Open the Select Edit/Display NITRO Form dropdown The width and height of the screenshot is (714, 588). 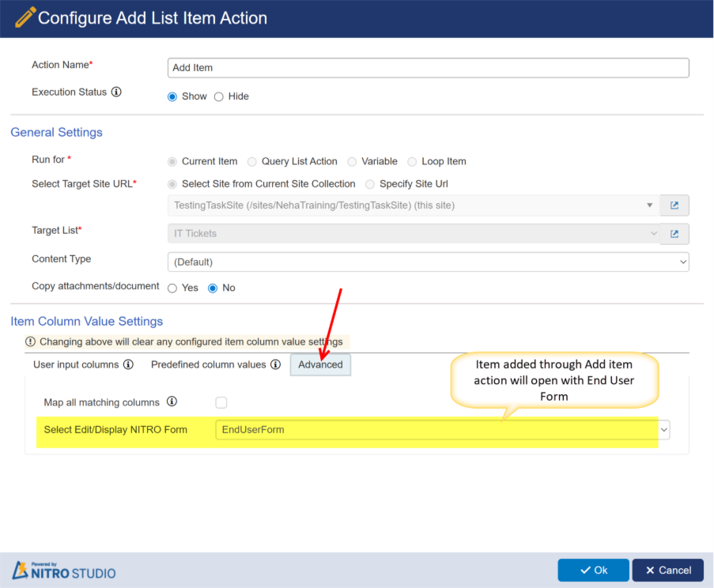[442, 430]
